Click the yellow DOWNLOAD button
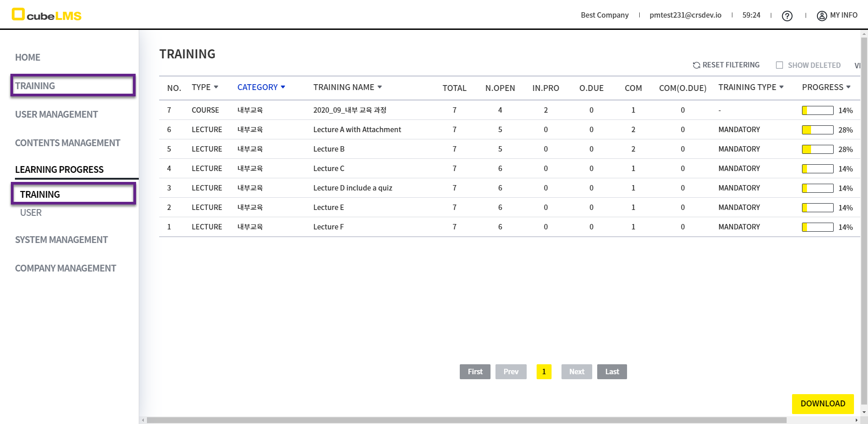The width and height of the screenshot is (868, 424). pos(822,404)
